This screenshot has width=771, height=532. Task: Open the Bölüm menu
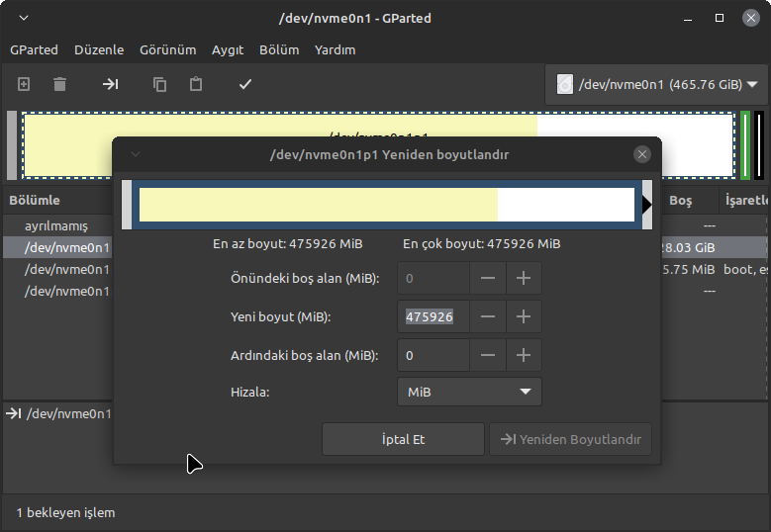tap(279, 50)
